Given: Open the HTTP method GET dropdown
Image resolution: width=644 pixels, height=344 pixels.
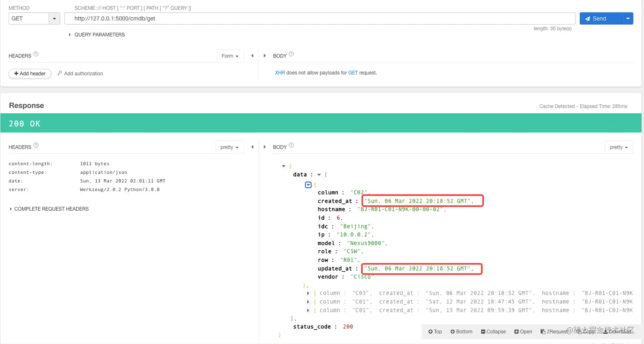Looking at the screenshot, I should (x=34, y=19).
